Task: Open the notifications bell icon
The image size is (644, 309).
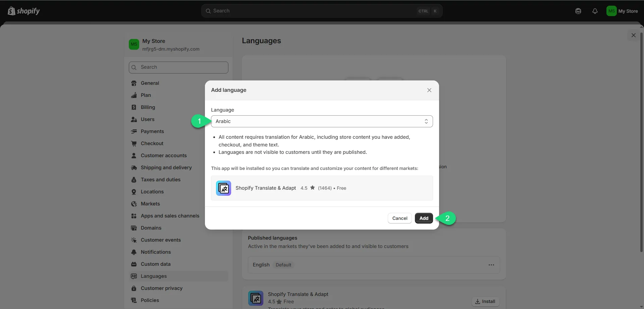Action: tap(595, 11)
